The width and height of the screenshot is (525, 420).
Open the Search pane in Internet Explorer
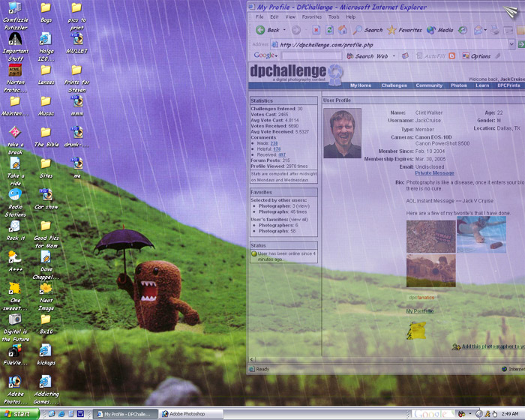[x=367, y=30]
